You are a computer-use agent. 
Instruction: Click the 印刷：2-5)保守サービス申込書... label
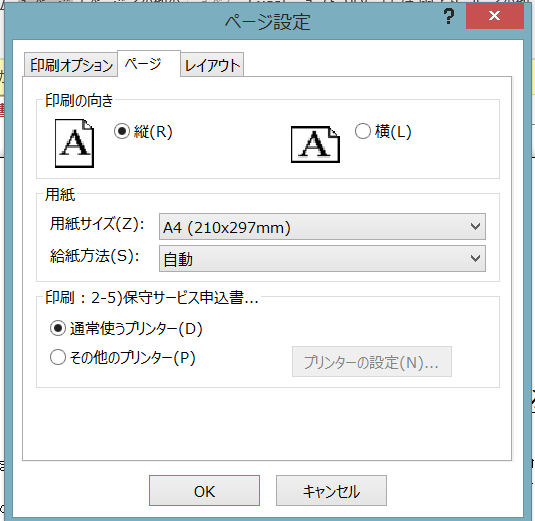click(152, 298)
